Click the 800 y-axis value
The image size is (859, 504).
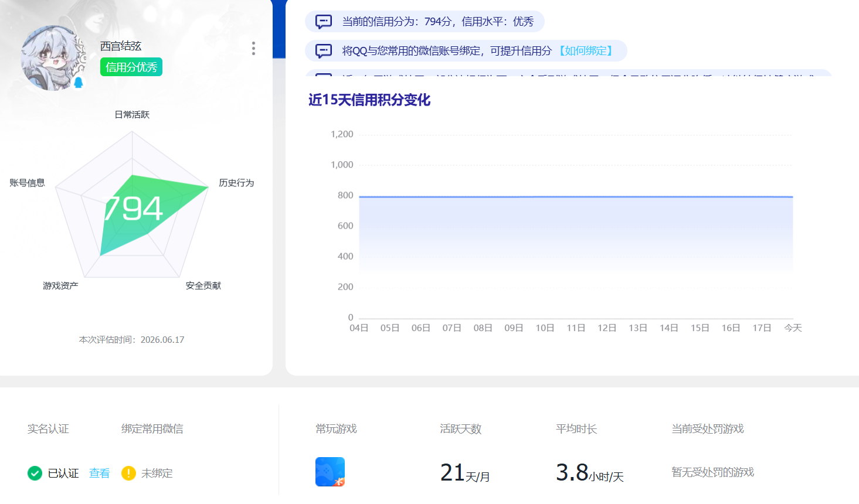point(345,195)
